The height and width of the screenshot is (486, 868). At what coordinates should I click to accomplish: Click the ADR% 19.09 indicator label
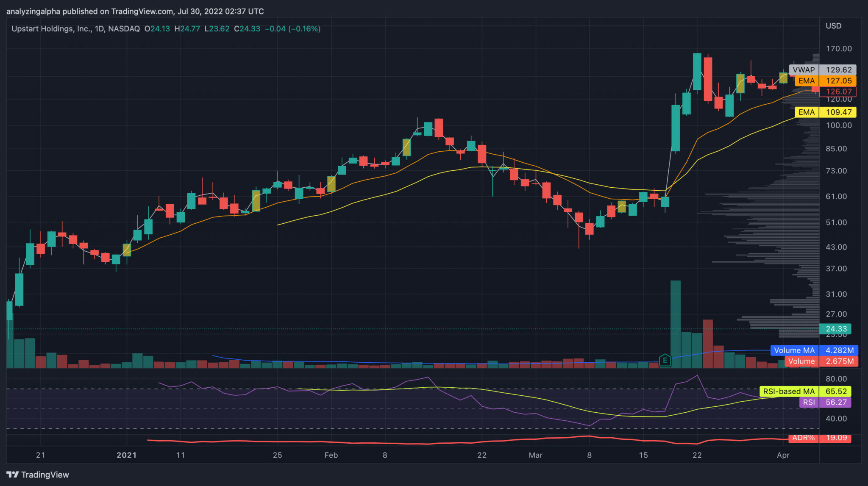[820, 438]
